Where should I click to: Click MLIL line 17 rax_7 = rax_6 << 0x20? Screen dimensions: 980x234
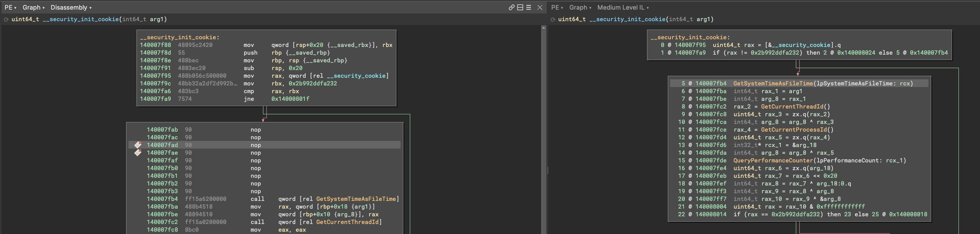tap(785, 176)
